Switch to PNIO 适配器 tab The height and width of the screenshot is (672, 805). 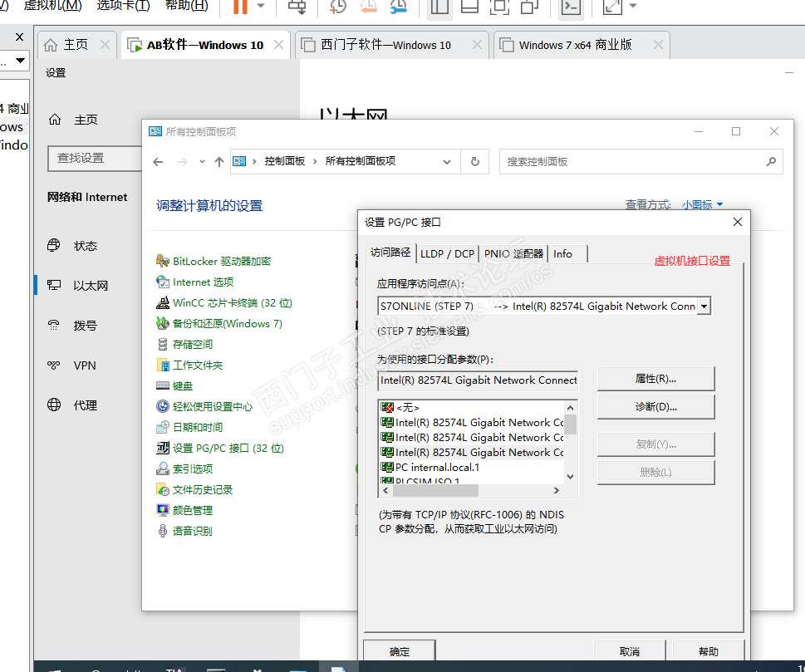pyautogui.click(x=513, y=253)
